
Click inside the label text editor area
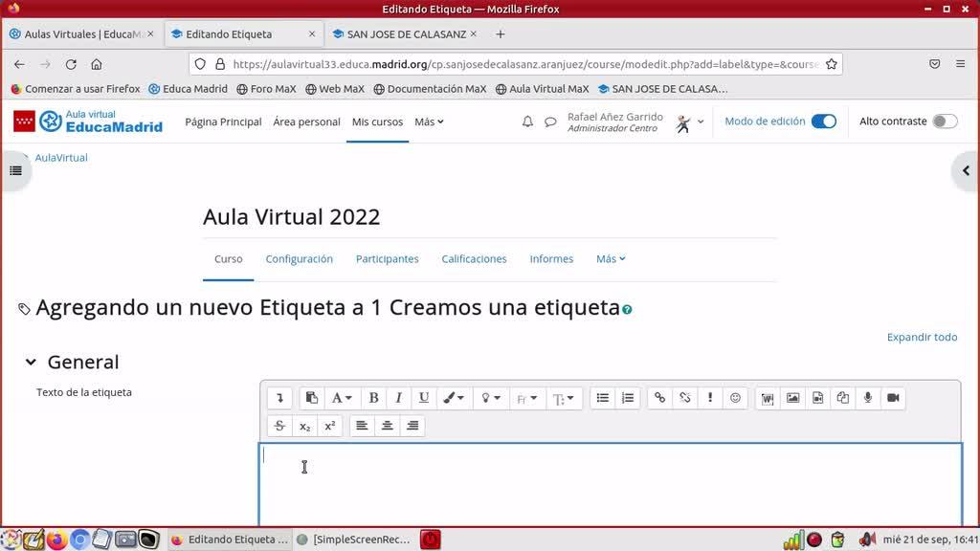coord(611,485)
